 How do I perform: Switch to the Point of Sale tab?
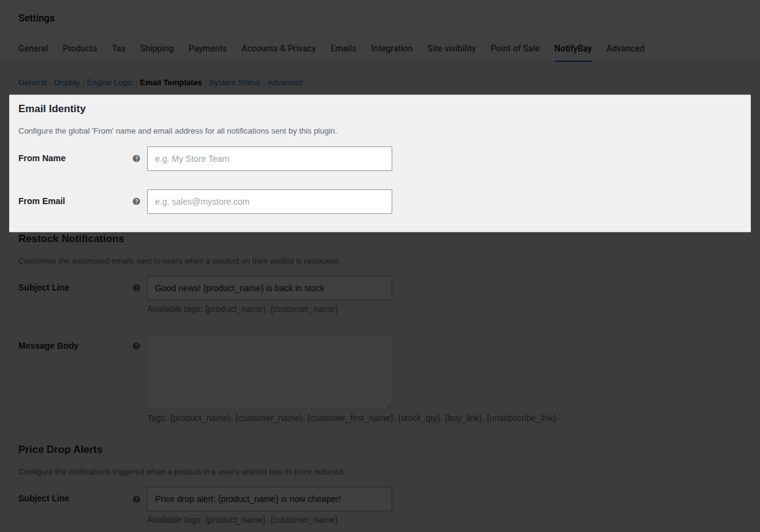515,48
